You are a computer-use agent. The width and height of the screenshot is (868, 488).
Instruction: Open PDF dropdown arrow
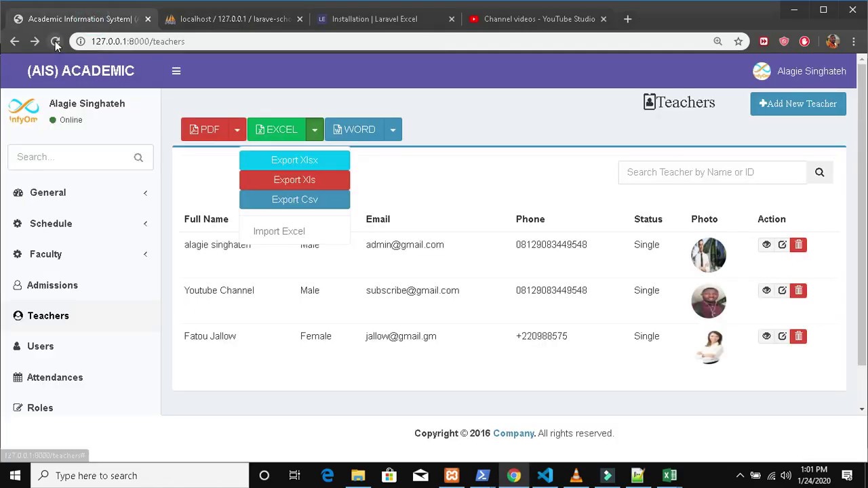click(x=237, y=129)
